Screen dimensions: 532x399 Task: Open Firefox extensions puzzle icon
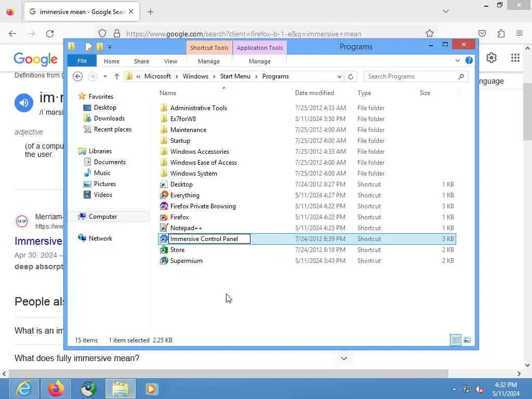tap(501, 33)
